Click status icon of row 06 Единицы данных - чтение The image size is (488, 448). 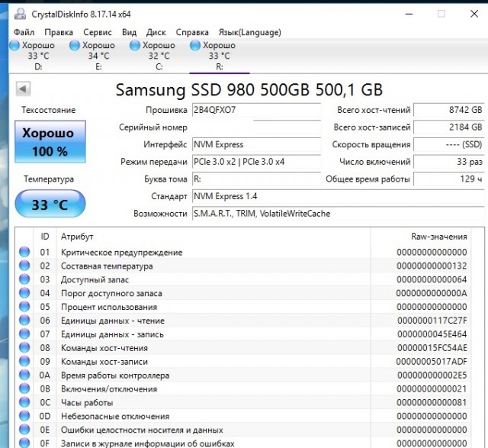click(24, 321)
